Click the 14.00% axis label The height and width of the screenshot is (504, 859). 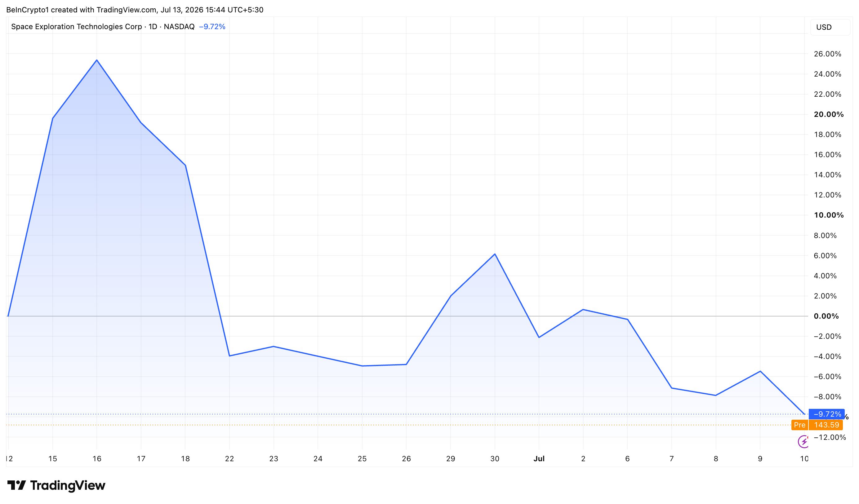pyautogui.click(x=827, y=175)
